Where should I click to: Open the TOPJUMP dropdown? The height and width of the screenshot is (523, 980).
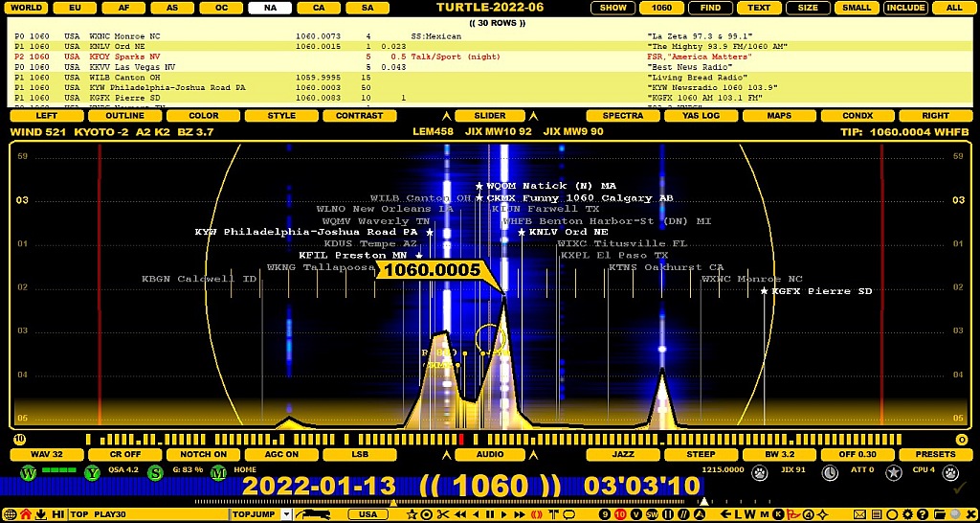pyautogui.click(x=286, y=514)
